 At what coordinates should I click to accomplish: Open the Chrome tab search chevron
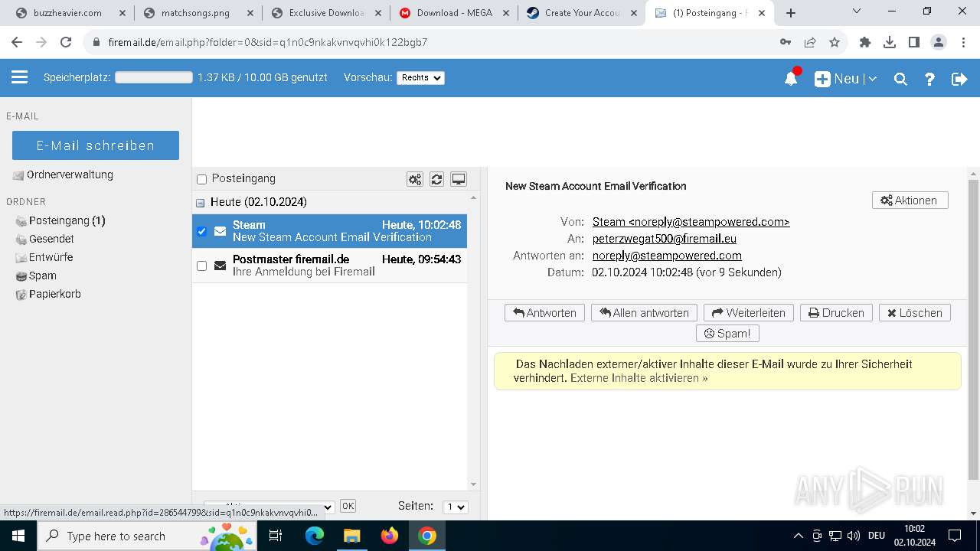coord(857,11)
